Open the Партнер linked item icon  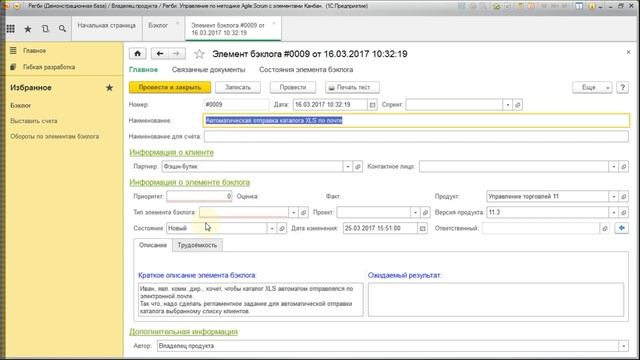point(358,167)
